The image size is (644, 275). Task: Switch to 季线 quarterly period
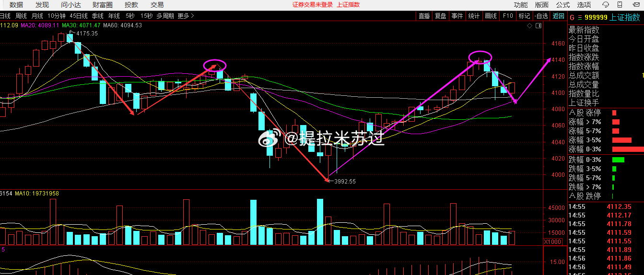pyautogui.click(x=98, y=16)
